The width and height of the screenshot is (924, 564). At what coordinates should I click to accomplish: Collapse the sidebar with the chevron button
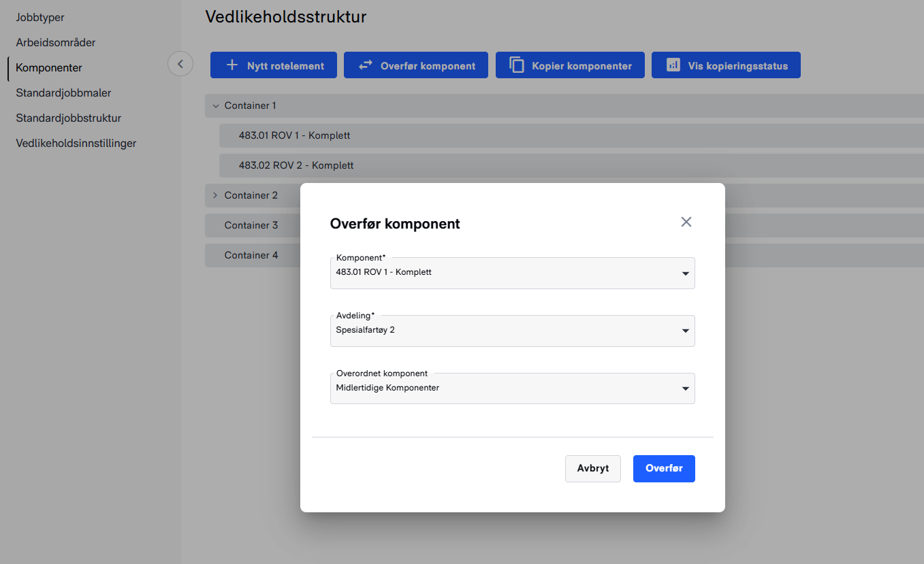180,64
